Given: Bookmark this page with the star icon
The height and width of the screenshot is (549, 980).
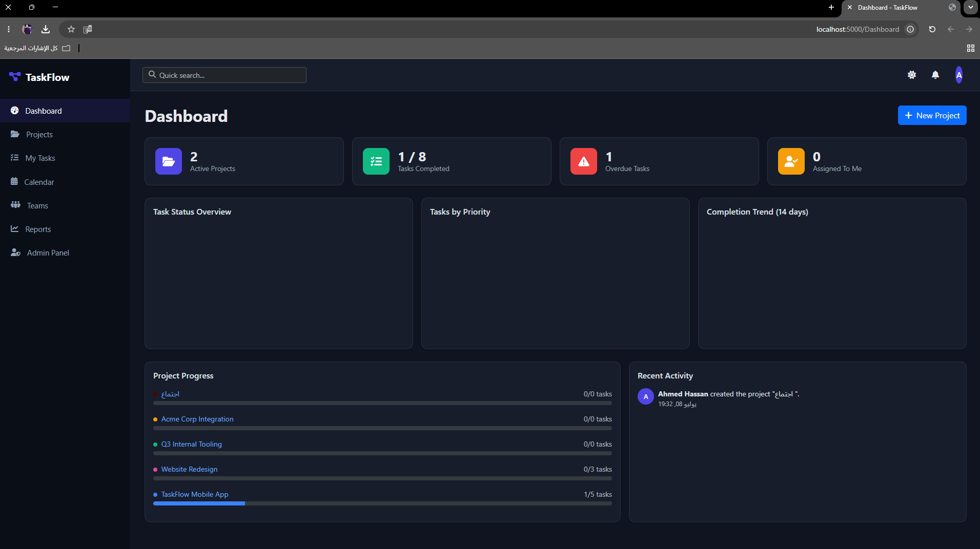Looking at the screenshot, I should point(71,29).
